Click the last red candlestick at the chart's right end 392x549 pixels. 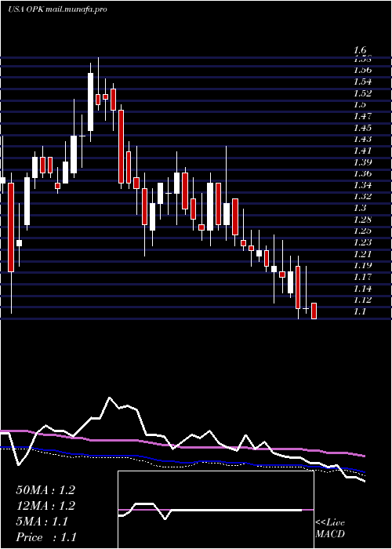314,311
